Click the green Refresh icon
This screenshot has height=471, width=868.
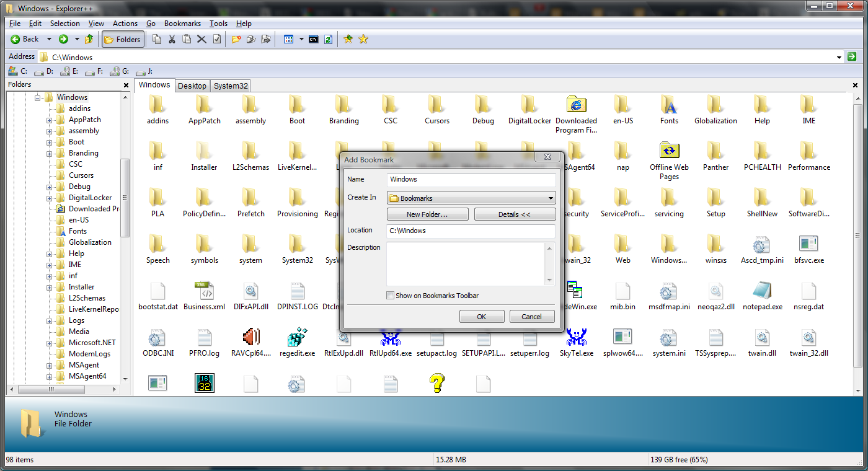pyautogui.click(x=329, y=39)
